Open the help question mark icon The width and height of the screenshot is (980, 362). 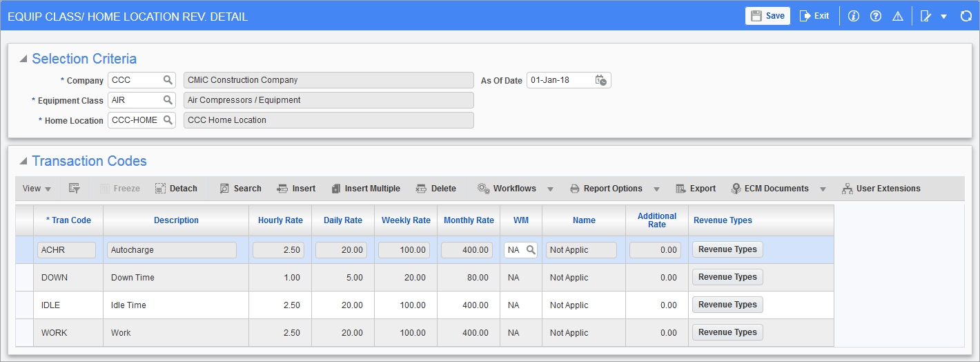coord(876,16)
